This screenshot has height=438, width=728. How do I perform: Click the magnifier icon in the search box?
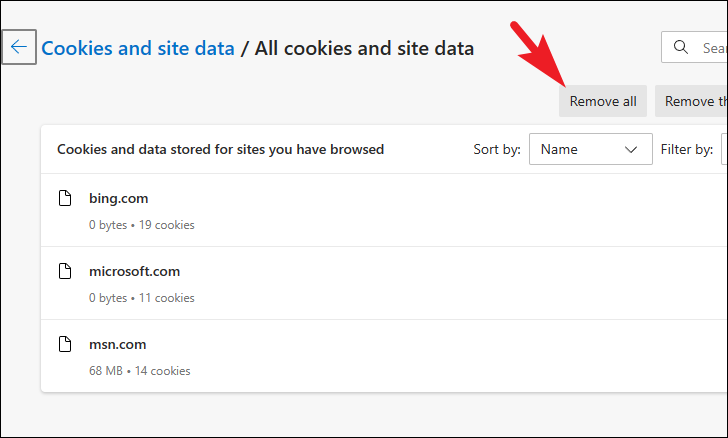(x=681, y=47)
